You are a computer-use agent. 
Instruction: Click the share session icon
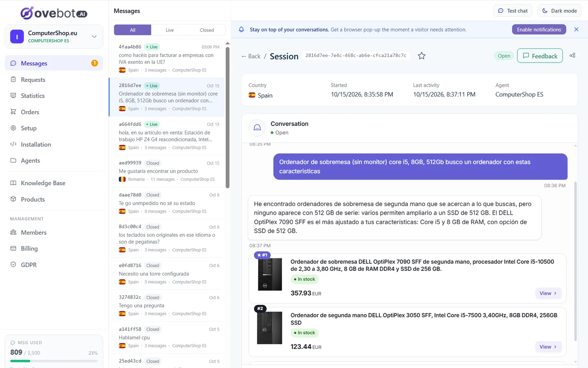pos(572,56)
